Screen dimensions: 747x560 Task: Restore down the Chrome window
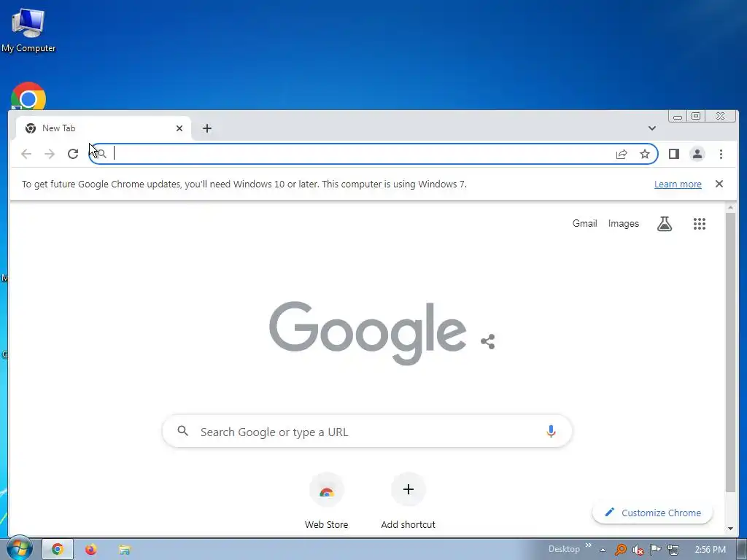pos(695,116)
